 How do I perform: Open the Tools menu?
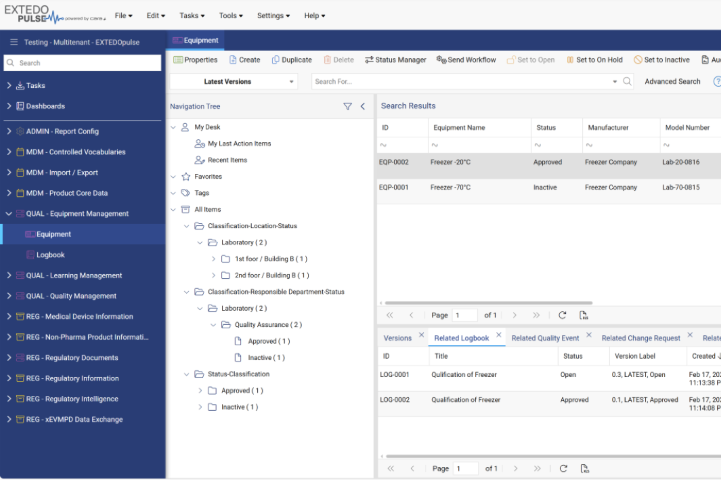(230, 15)
